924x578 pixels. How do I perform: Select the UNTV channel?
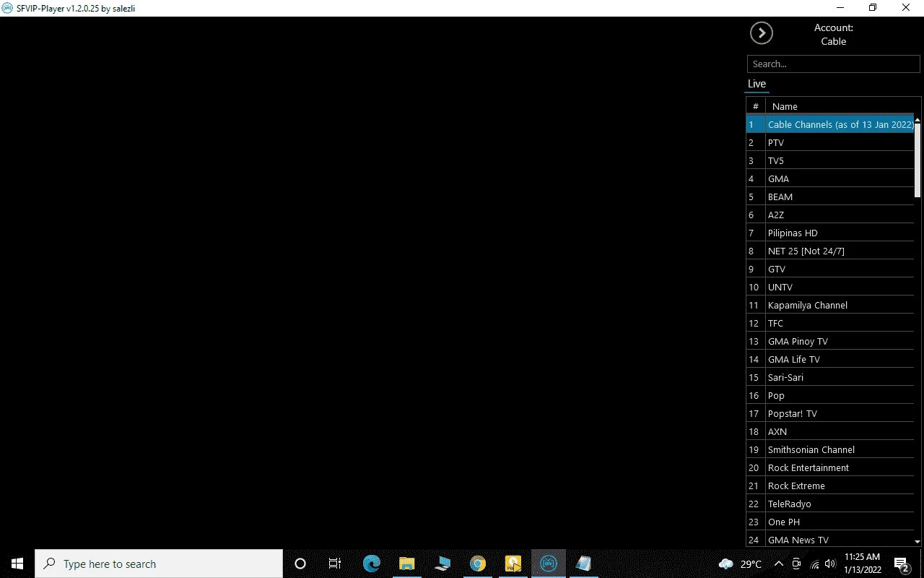830,287
